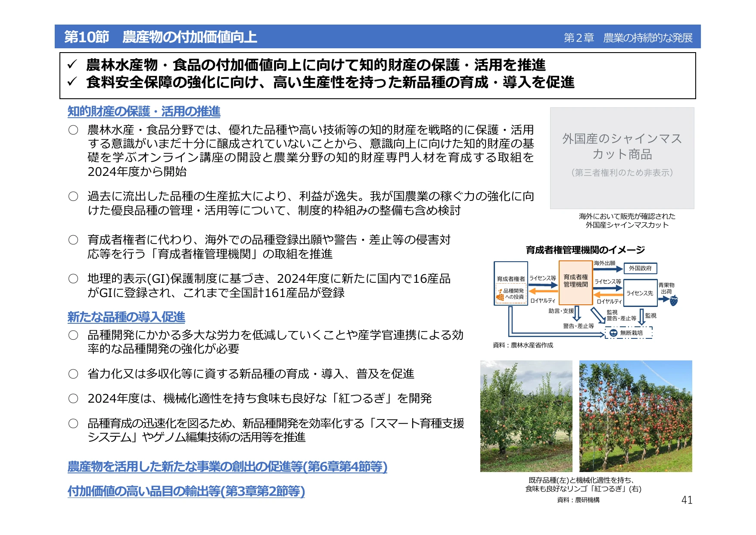Click the ロイヤルティ label under ライセンス等 right arrow
The image size is (756, 535).
[609, 301]
